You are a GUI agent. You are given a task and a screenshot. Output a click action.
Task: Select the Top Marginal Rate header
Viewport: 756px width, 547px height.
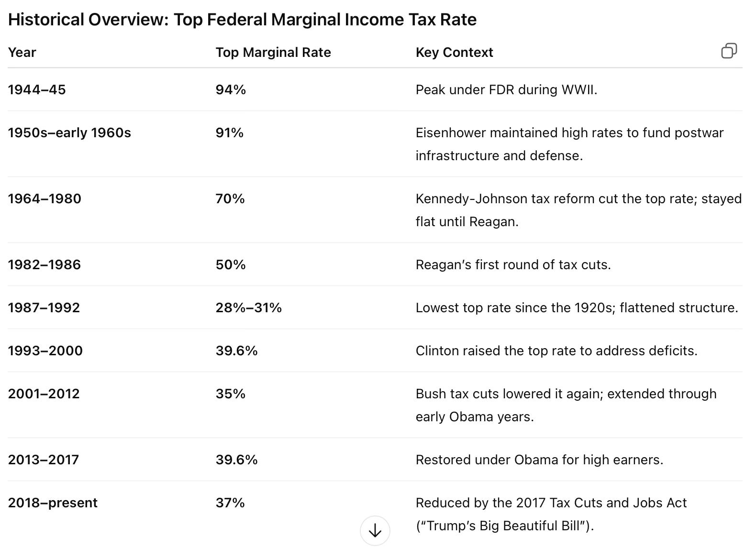273,52
